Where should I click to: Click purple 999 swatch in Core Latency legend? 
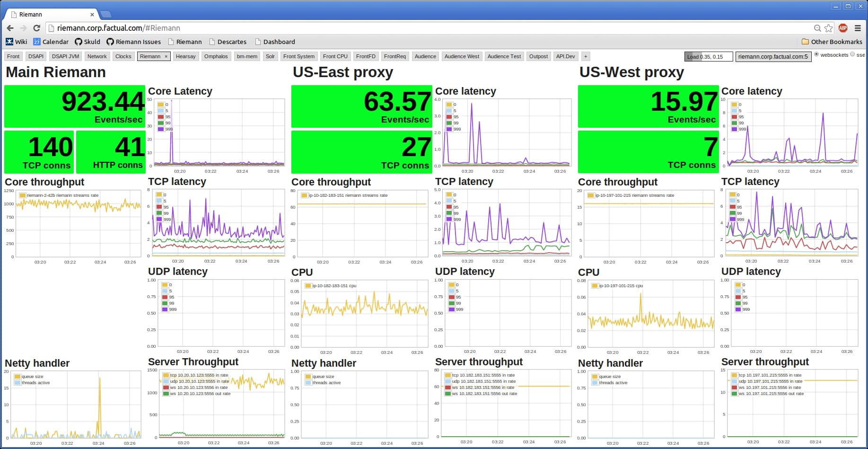[161, 129]
